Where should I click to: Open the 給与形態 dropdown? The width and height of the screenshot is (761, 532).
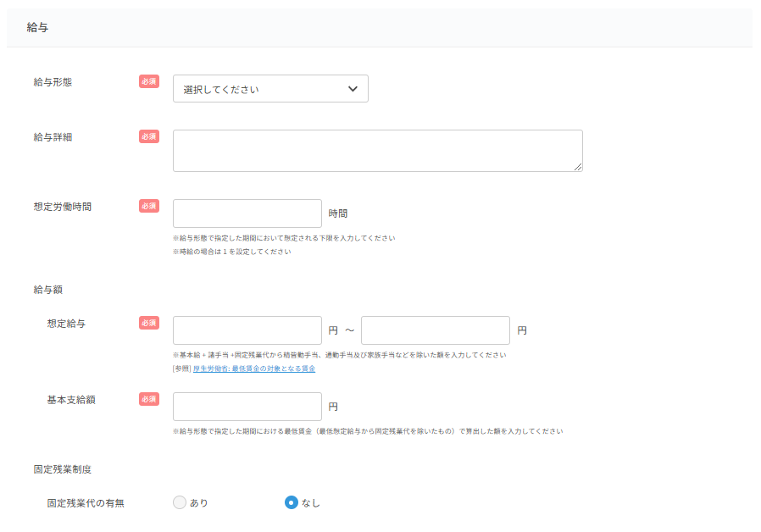269,89
